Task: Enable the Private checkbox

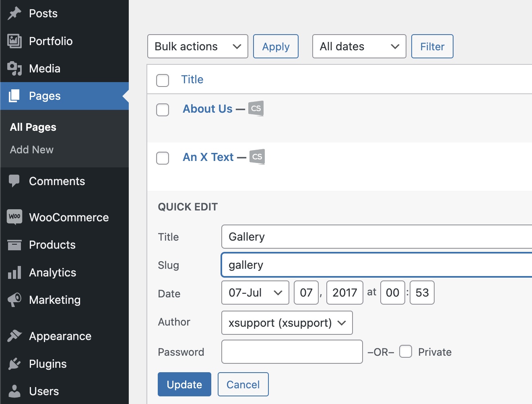Action: point(406,352)
